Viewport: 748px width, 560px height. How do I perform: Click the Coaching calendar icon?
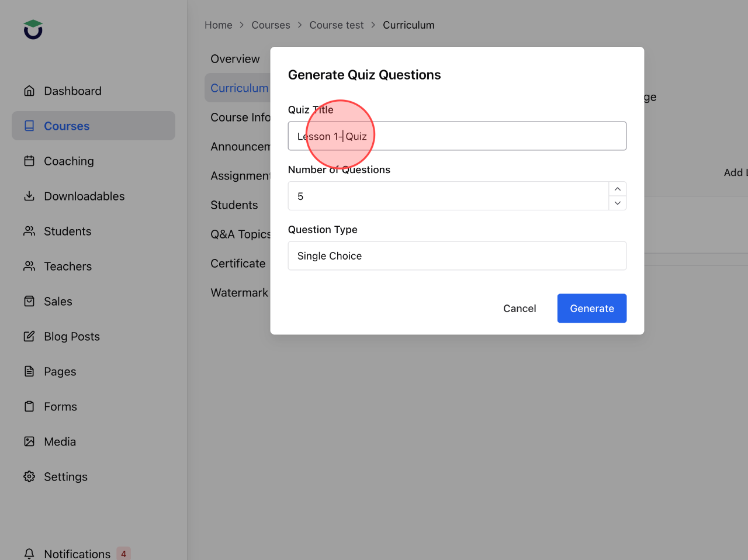29,161
